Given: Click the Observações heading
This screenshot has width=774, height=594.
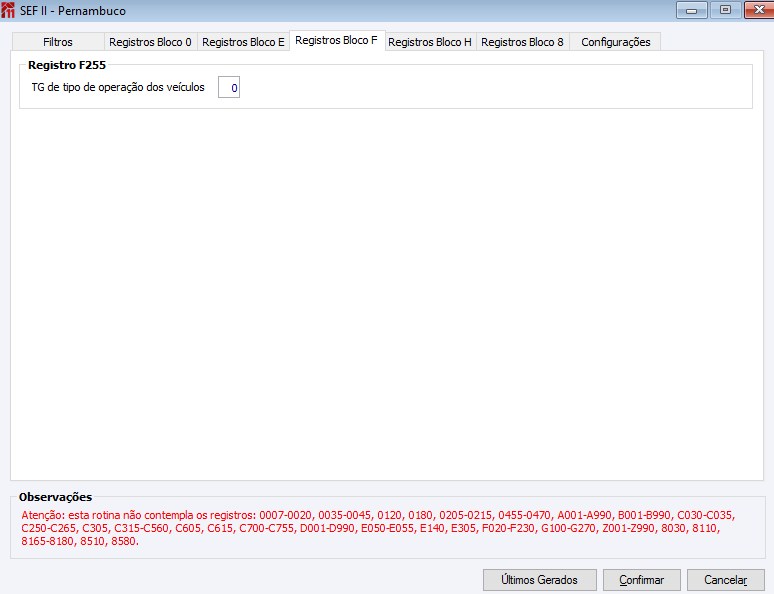Looking at the screenshot, I should click(55, 497).
